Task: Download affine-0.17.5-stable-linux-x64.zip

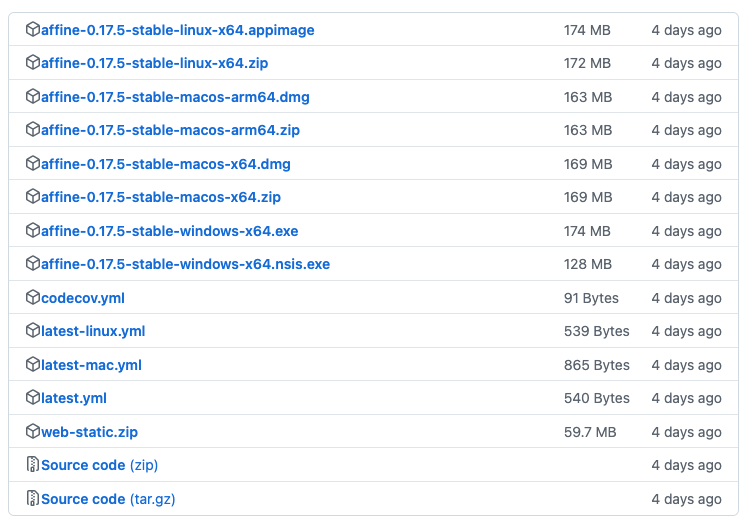Action: [x=154, y=63]
